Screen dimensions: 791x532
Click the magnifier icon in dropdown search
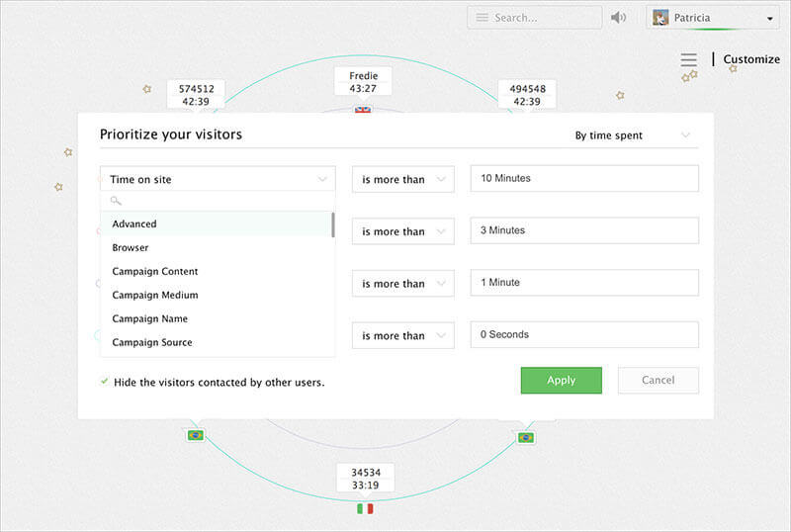coord(116,201)
